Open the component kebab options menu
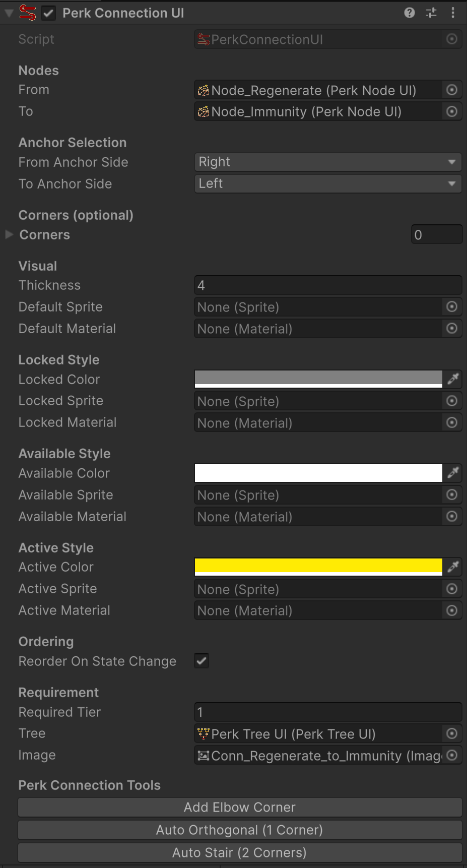This screenshot has width=467, height=868. click(453, 13)
